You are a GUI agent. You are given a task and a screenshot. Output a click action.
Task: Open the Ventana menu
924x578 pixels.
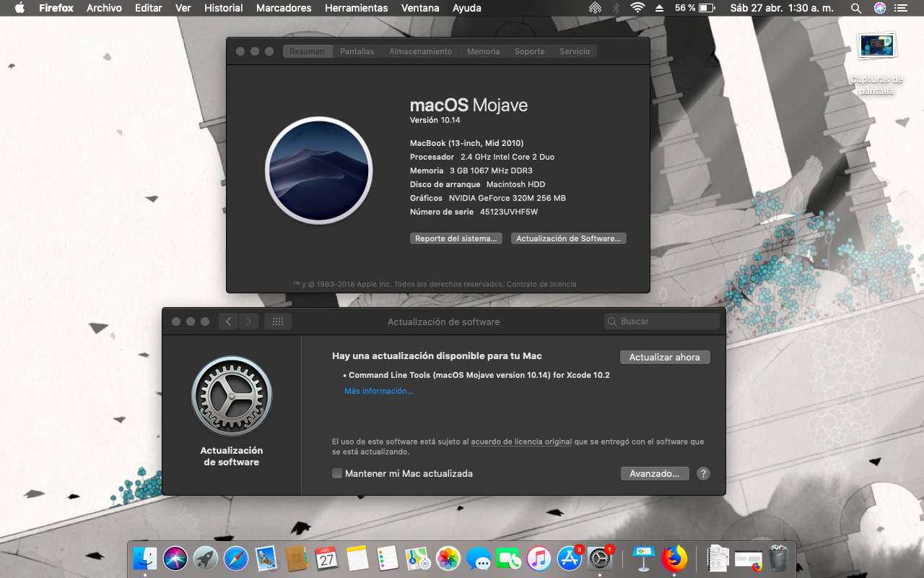coord(420,8)
